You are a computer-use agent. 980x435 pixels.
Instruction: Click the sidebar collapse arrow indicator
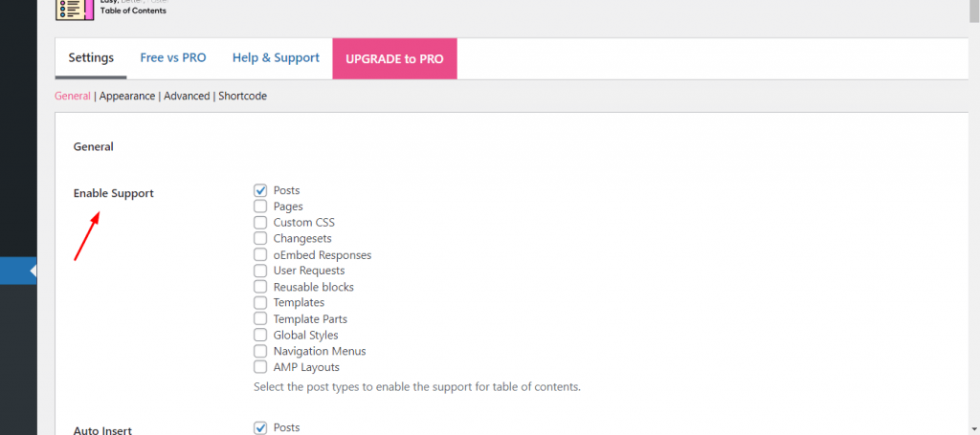33,271
